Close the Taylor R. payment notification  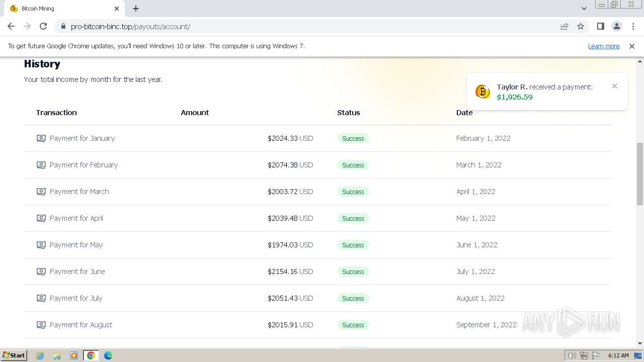pos(615,86)
